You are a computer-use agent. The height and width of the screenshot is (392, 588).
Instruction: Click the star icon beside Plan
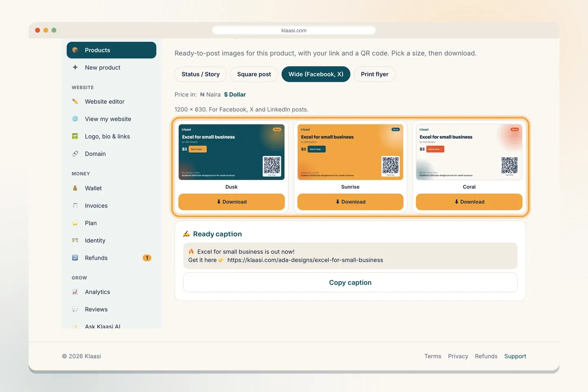tap(75, 223)
